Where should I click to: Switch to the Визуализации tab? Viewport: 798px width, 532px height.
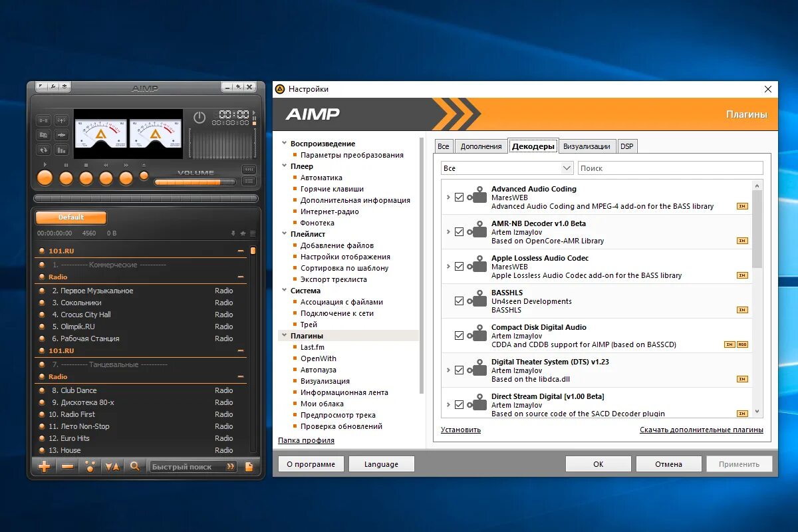point(587,146)
